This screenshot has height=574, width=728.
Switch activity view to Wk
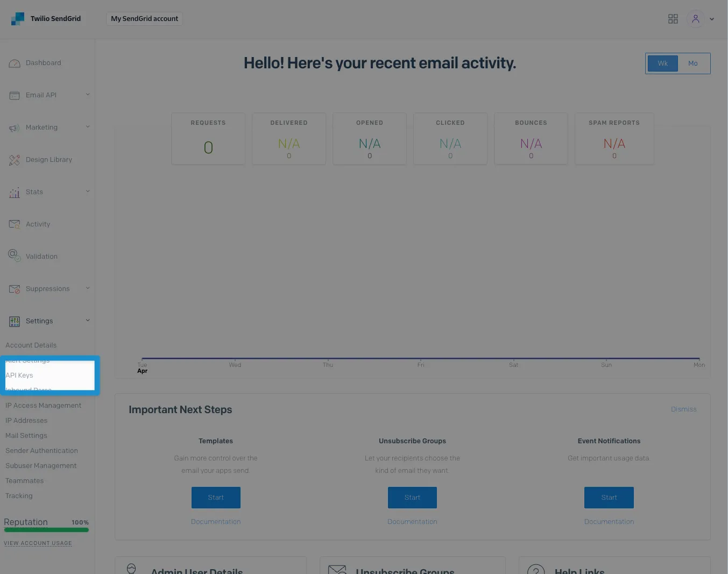coord(662,63)
